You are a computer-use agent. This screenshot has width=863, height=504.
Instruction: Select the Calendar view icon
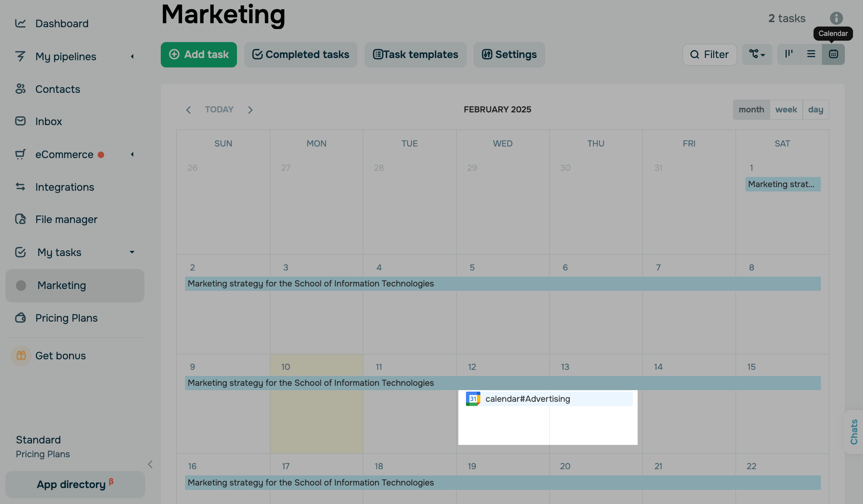833,54
